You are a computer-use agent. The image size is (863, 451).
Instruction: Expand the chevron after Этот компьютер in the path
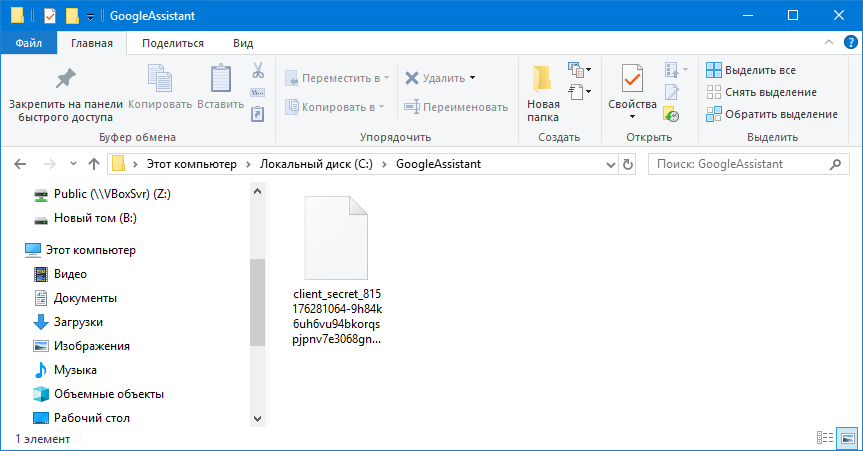[248, 164]
